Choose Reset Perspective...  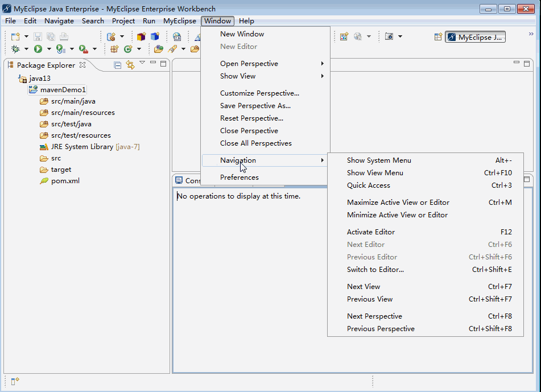click(265, 118)
